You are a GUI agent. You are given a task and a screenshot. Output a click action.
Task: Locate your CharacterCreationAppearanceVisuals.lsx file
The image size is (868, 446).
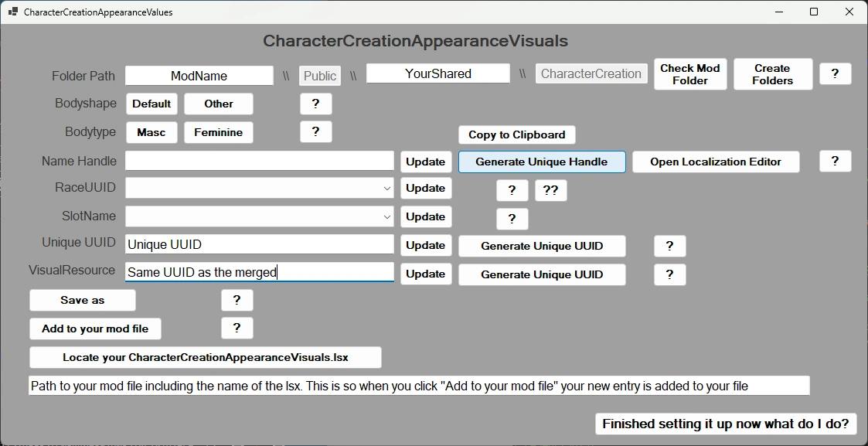[206, 357]
